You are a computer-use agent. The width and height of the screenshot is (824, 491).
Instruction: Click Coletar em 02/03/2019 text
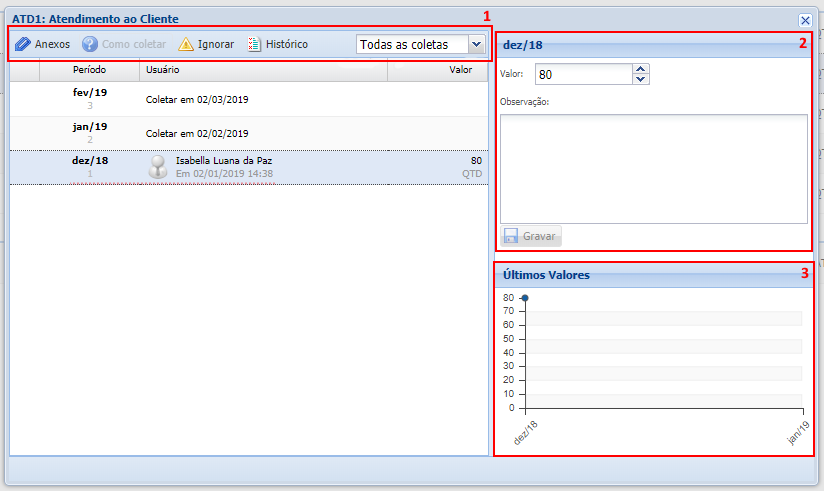[x=197, y=99]
